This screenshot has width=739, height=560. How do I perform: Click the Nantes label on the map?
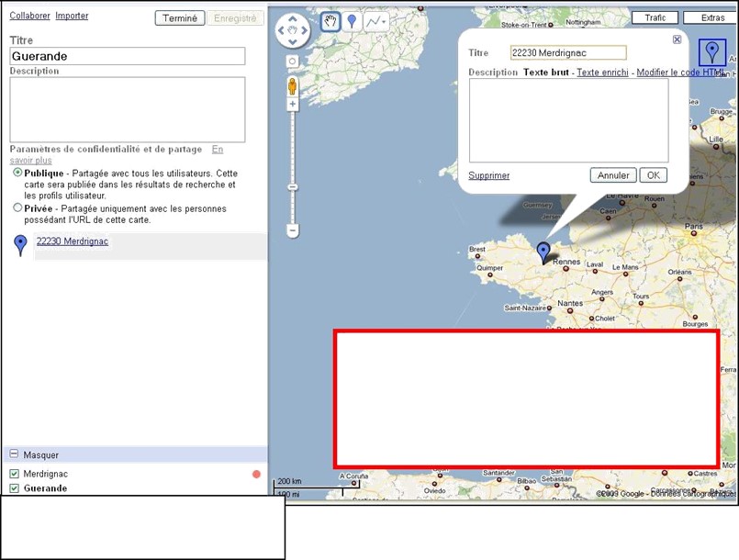[570, 303]
